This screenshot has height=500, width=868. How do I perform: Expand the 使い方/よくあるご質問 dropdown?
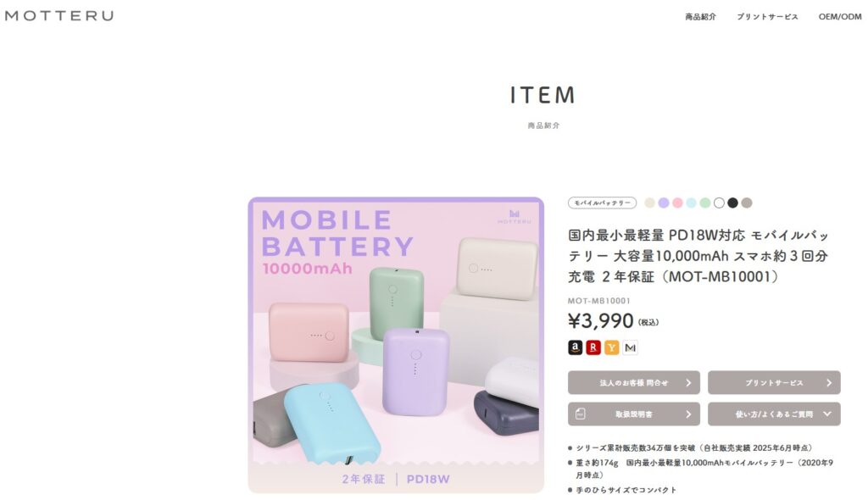pos(774,414)
